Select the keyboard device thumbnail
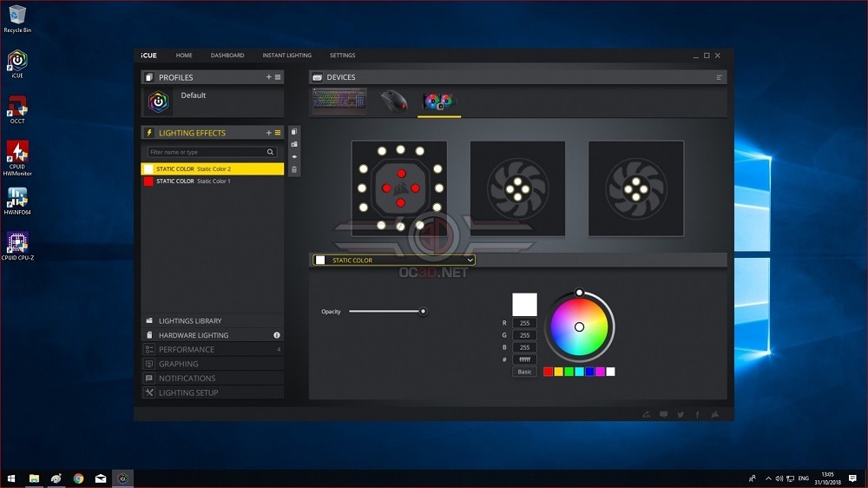 [339, 101]
